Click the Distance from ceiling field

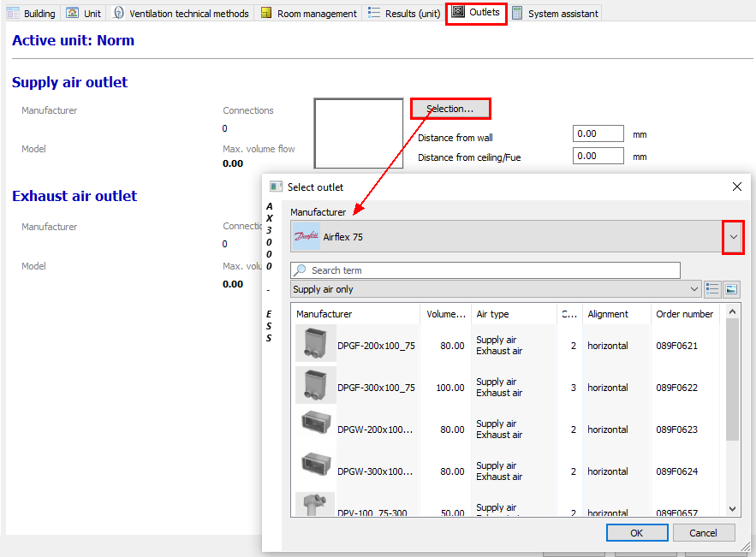(x=598, y=156)
